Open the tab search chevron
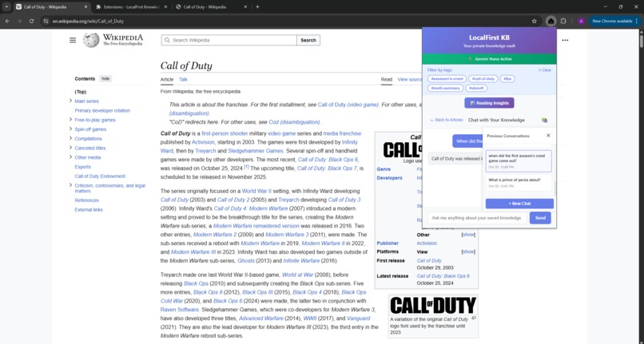The height and width of the screenshot is (344, 644). point(6,6)
